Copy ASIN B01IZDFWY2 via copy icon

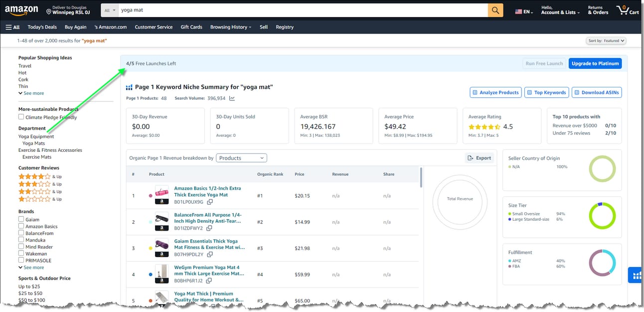tap(209, 228)
